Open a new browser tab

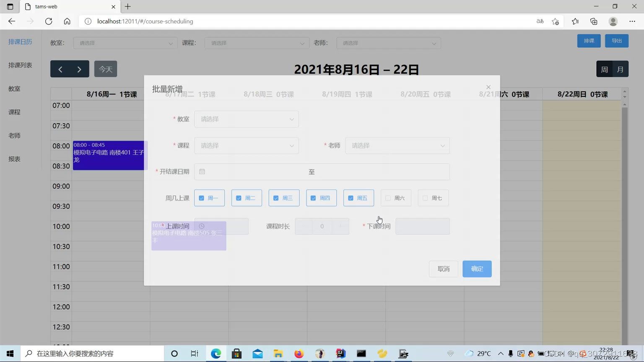pos(128,7)
